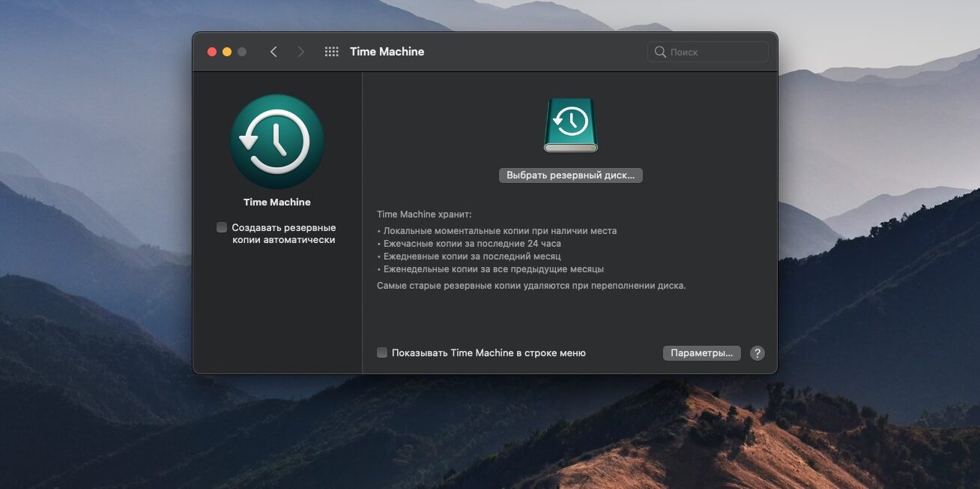Close the Time Machine window
Viewport: 980px width, 489px height.
tap(212, 52)
